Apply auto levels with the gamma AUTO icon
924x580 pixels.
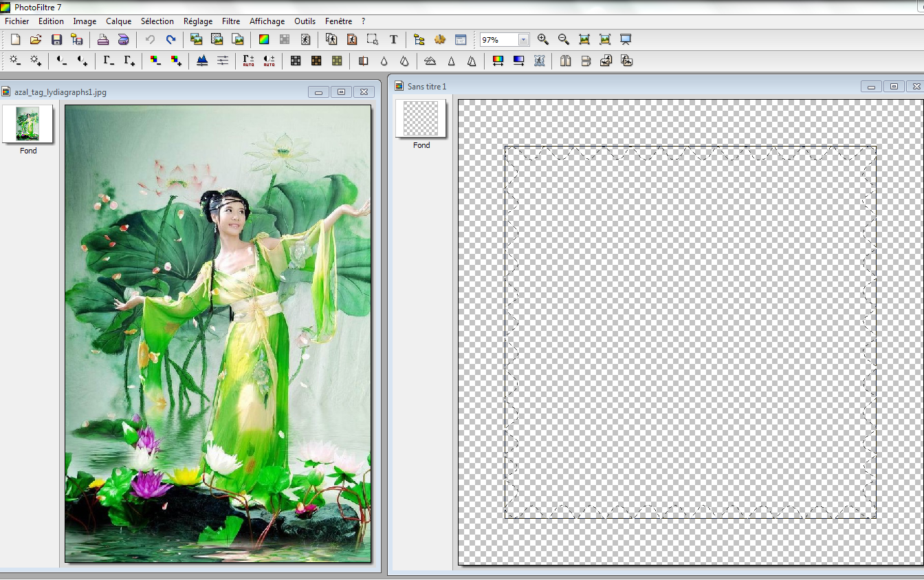(248, 61)
